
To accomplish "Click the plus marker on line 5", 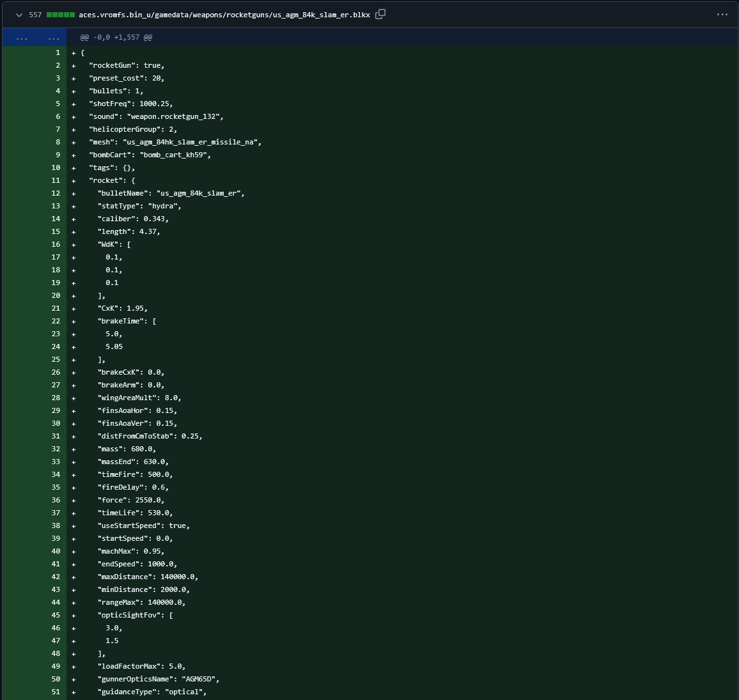I will coord(74,104).
